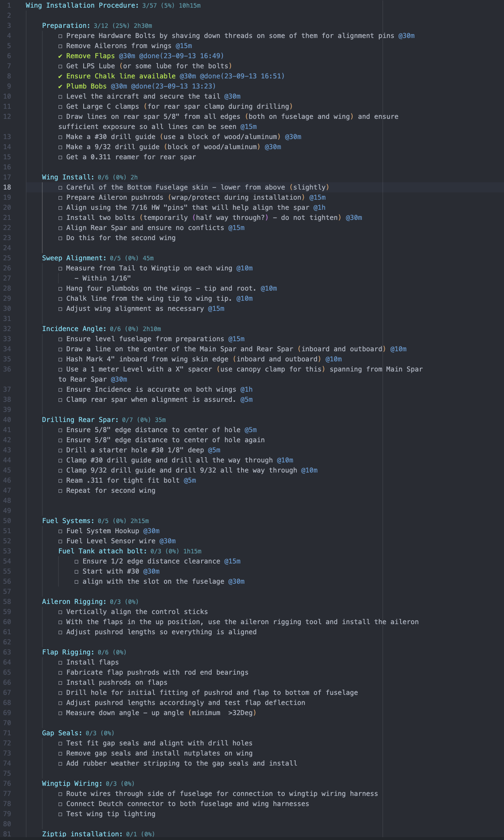Check off Fuel System Hookup box
This screenshot has width=504, height=840.
click(x=60, y=531)
